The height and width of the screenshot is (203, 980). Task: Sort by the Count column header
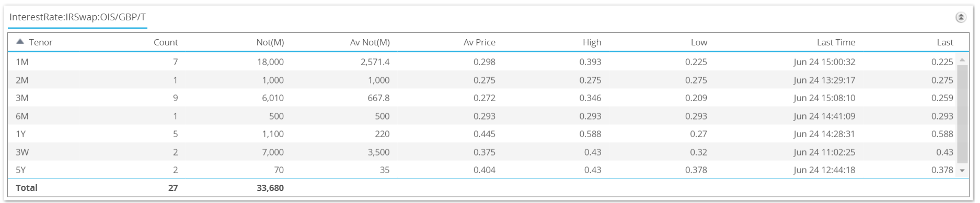(166, 42)
